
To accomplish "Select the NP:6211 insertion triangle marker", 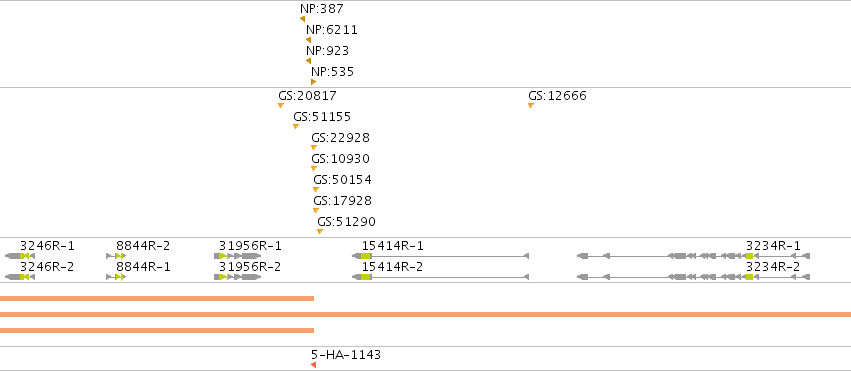I will pos(308,40).
